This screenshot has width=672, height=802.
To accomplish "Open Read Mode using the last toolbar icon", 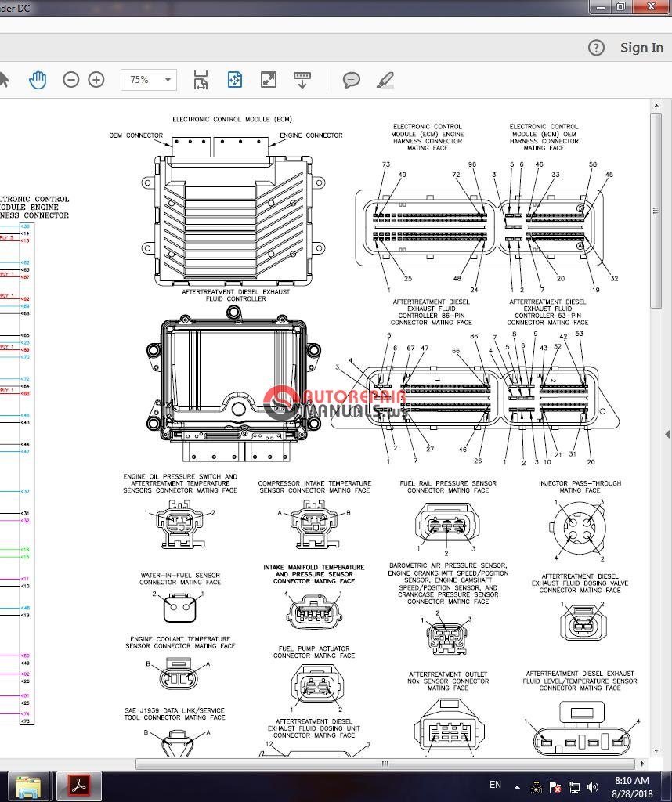I will tap(302, 79).
